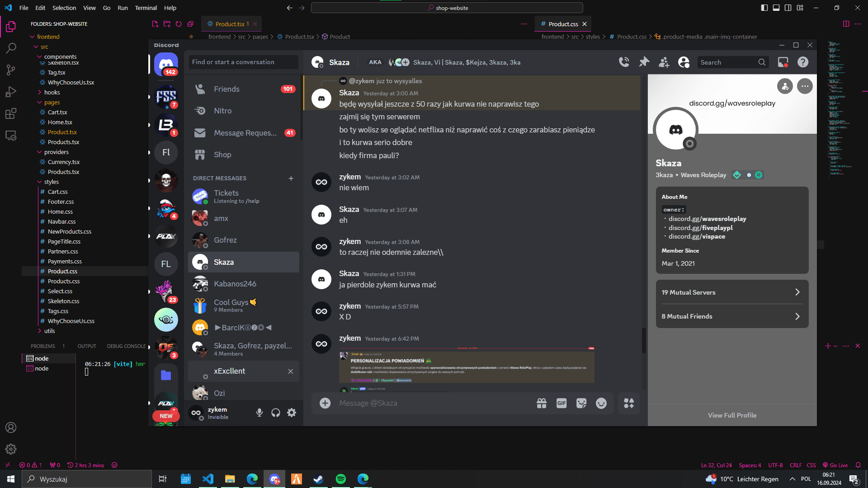868x488 pixels.
Task: Create a new DM with plus
Action: pos(291,178)
